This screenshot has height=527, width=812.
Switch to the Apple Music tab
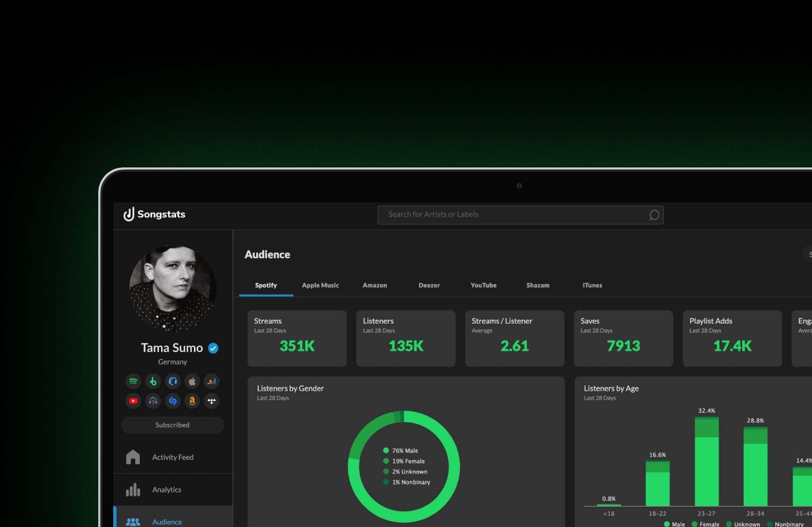click(x=321, y=286)
